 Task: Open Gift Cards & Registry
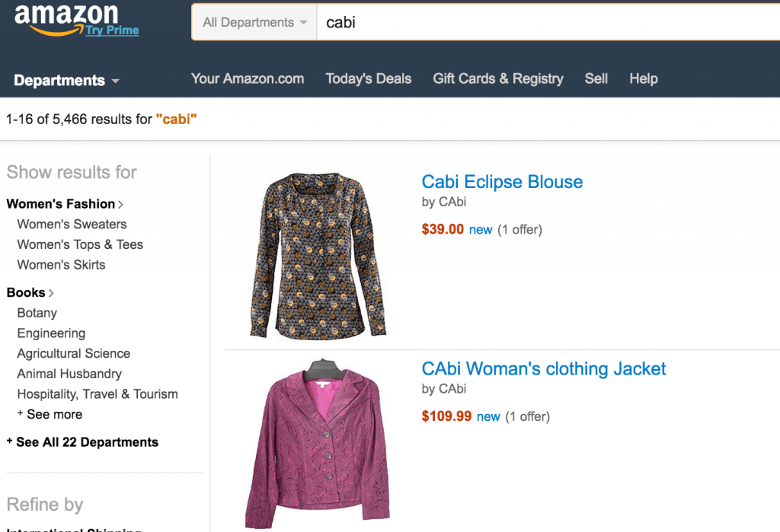tap(498, 78)
